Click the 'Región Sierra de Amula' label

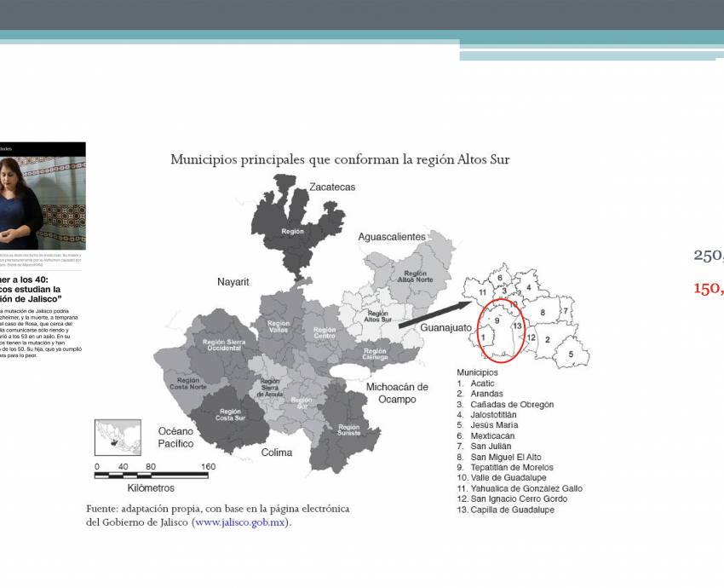click(x=270, y=388)
